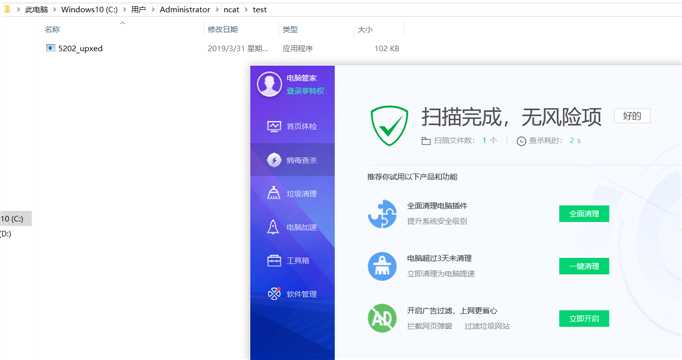Select 病毒查杀 lightning icon in sidebar
The image size is (682, 360).
274,160
